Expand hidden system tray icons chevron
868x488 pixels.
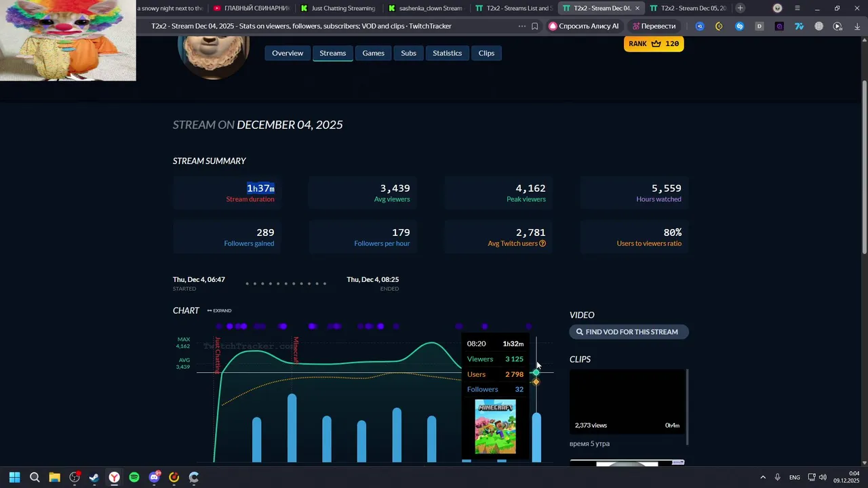pos(763,477)
